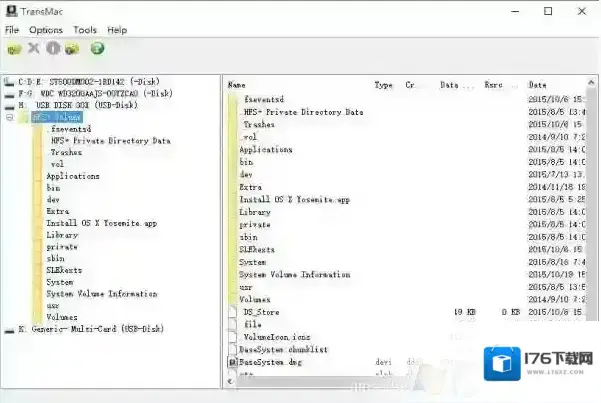The height and width of the screenshot is (403, 601).
Task: Collapse the selected volume tree node
Action: point(10,117)
